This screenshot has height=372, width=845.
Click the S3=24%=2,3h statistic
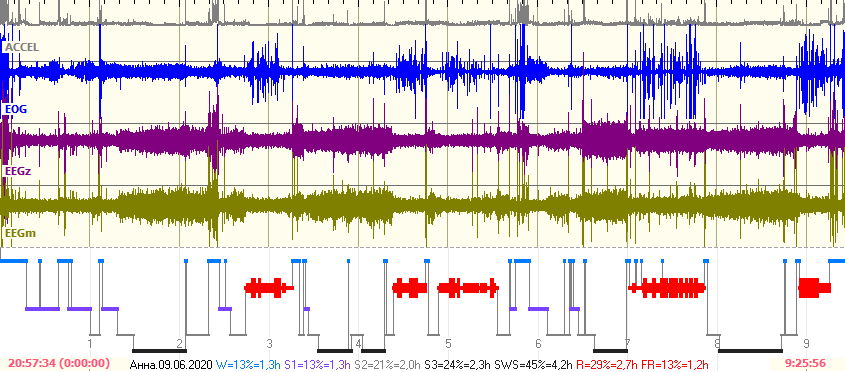point(458,365)
